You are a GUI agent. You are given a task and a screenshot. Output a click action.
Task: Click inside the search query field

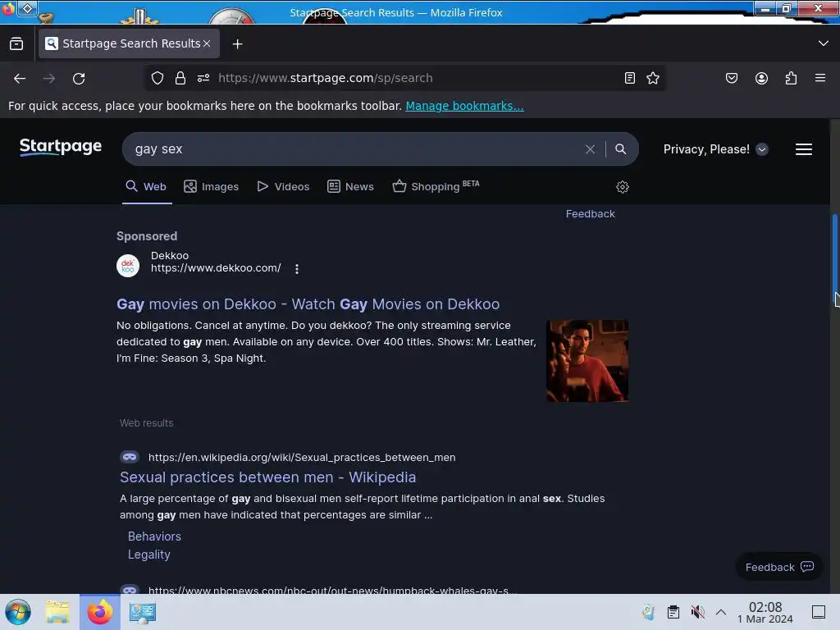354,149
